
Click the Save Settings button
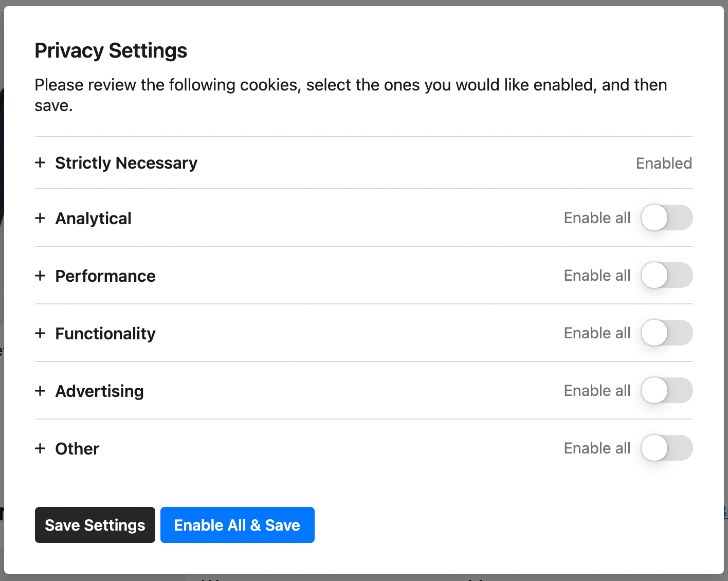(x=95, y=525)
